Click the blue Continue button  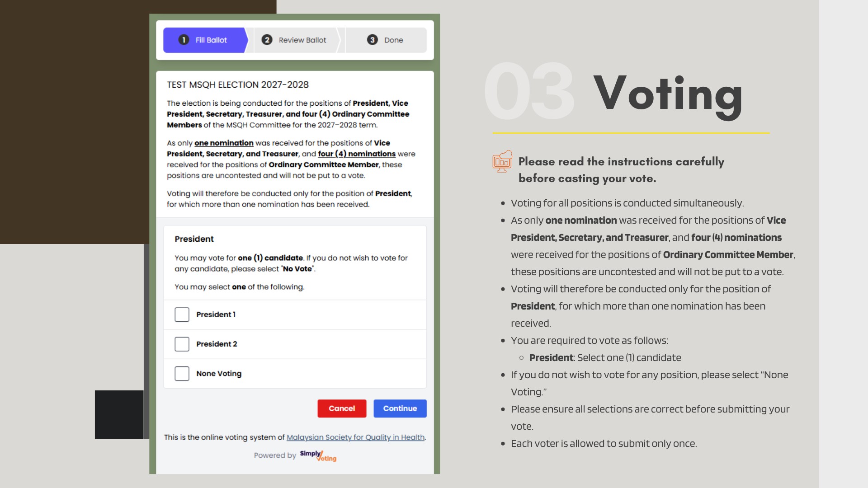pos(400,408)
